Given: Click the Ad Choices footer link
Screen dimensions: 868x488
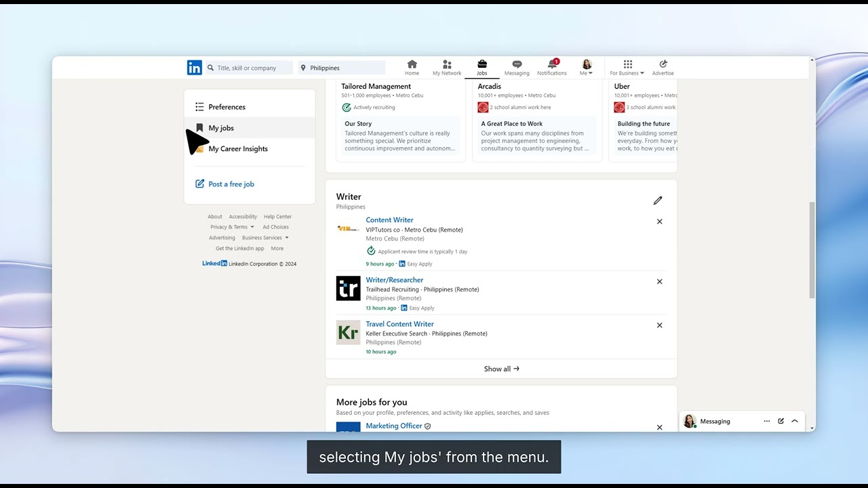Looking at the screenshot, I should (275, 227).
